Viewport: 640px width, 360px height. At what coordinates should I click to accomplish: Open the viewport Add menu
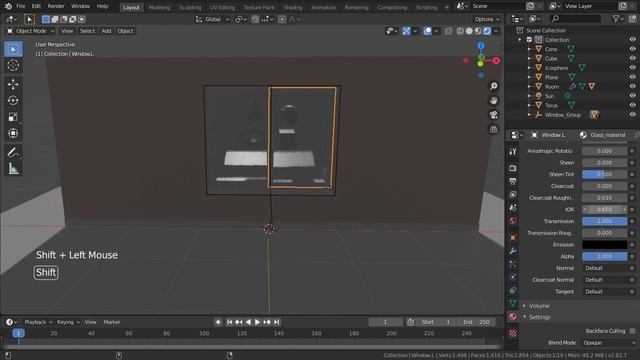click(x=106, y=31)
